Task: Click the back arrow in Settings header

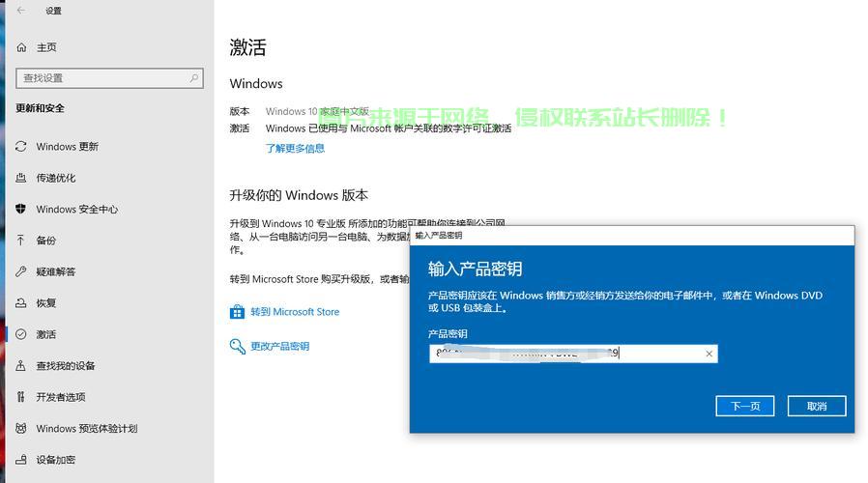Action: click(x=21, y=11)
